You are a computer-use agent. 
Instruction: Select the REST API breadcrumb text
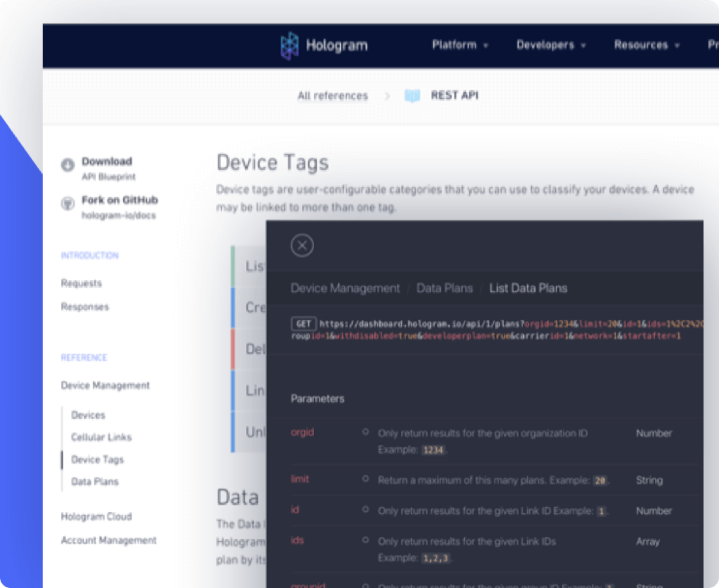click(x=454, y=96)
